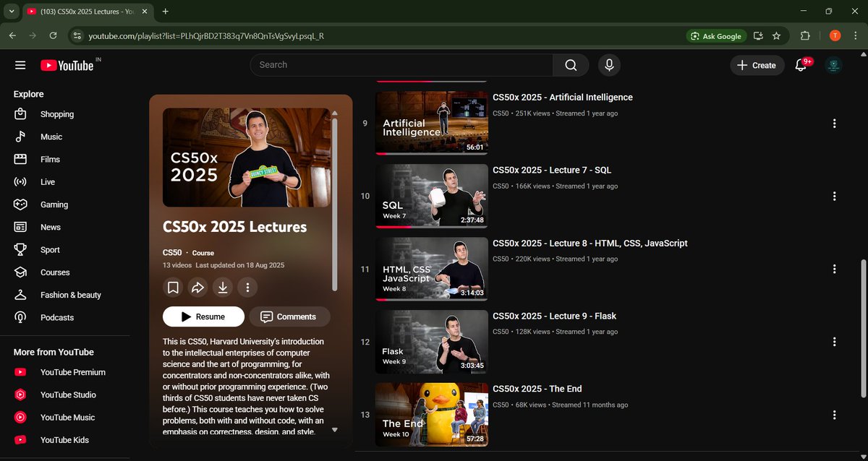Click the description panel scrollbar
Image resolution: width=868 pixels, height=461 pixels.
tap(334, 204)
